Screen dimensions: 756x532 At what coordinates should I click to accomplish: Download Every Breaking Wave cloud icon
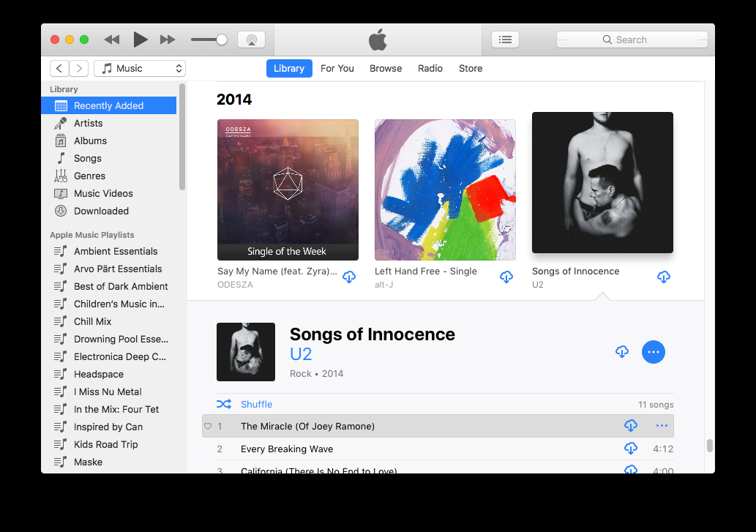631,449
